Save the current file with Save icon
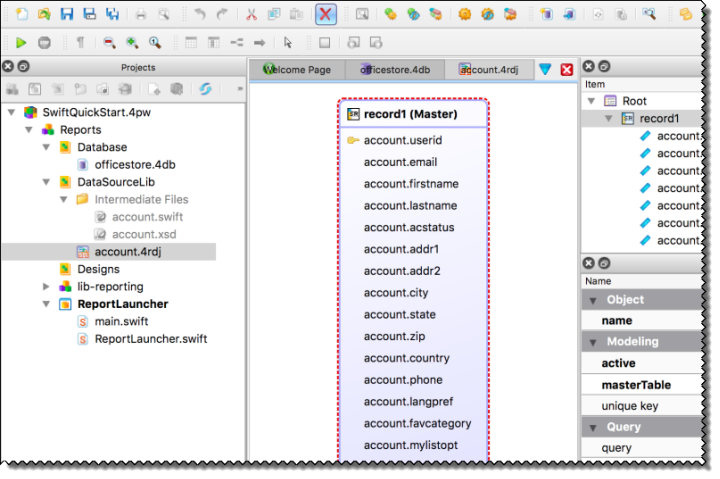Image resolution: width=720 pixels, height=479 pixels. pos(67,14)
